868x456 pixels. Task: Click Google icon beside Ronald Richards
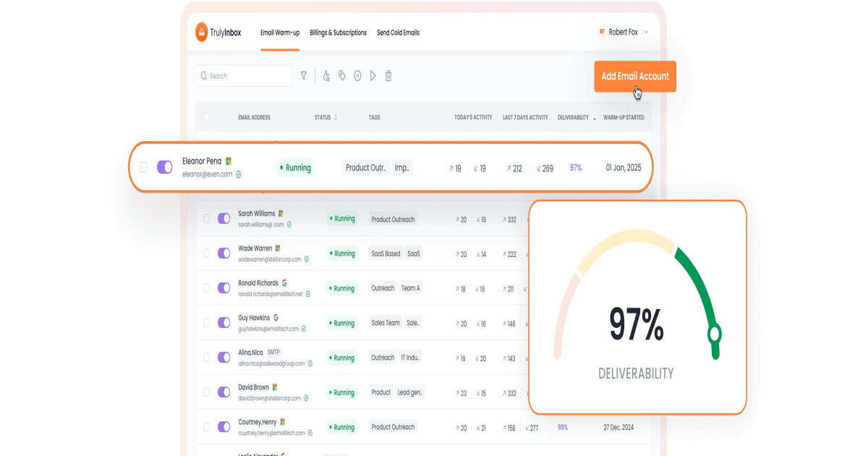point(284,283)
